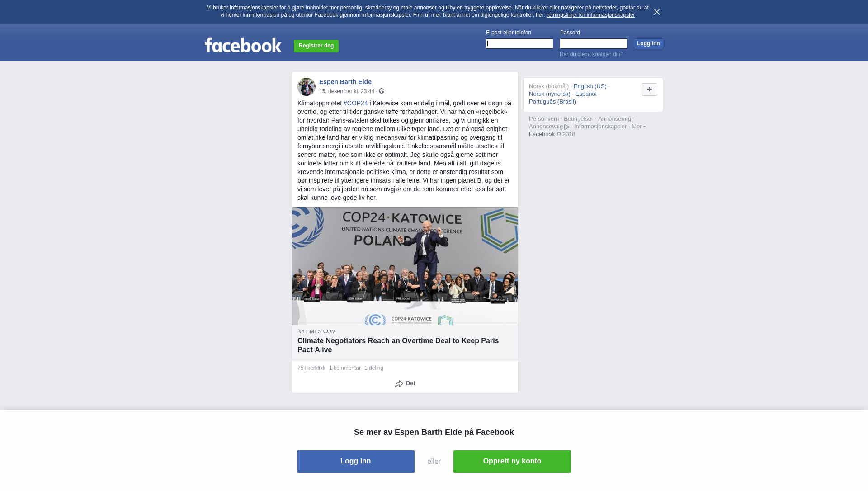Click the share arrow icon labeled Del

coord(399,384)
